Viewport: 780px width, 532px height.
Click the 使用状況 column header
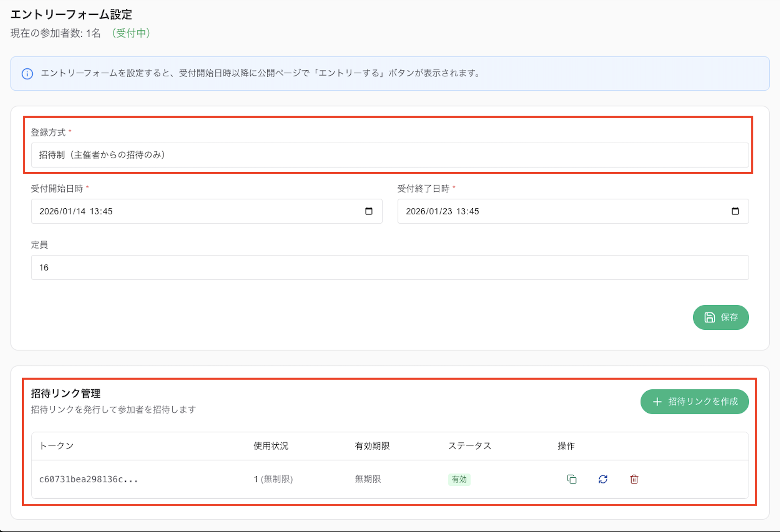coord(271,446)
